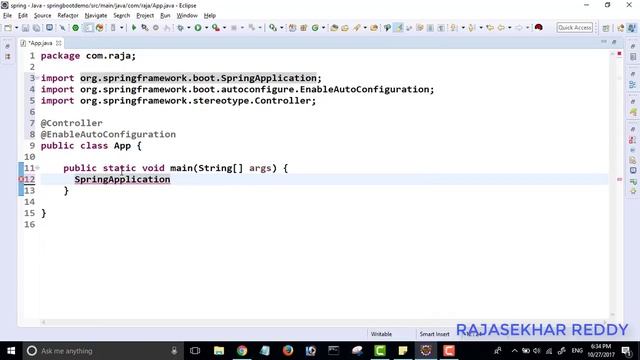Click the New Java Class green C icon
Viewport: 640px width, 360px height.
click(315, 28)
